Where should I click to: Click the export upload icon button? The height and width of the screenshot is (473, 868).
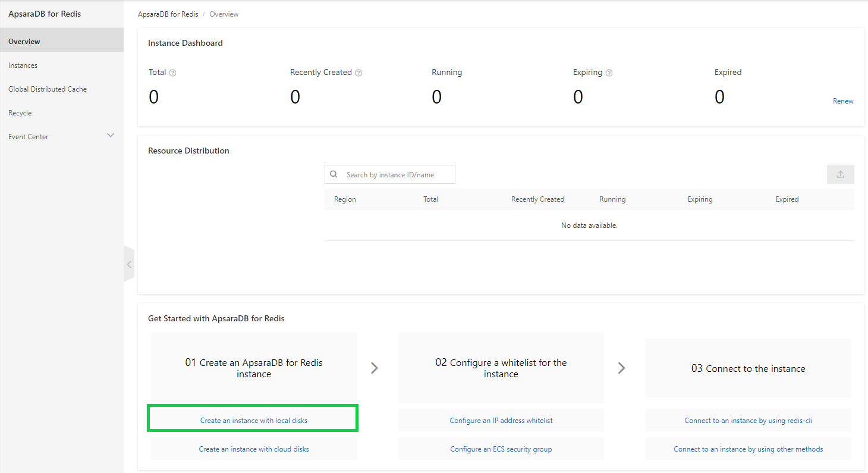click(x=840, y=174)
